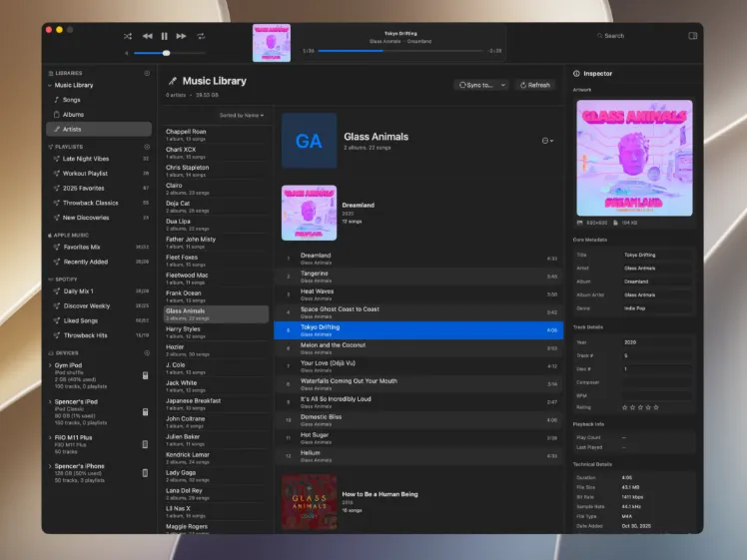Edit the Genre field Indie Pop

point(657,308)
